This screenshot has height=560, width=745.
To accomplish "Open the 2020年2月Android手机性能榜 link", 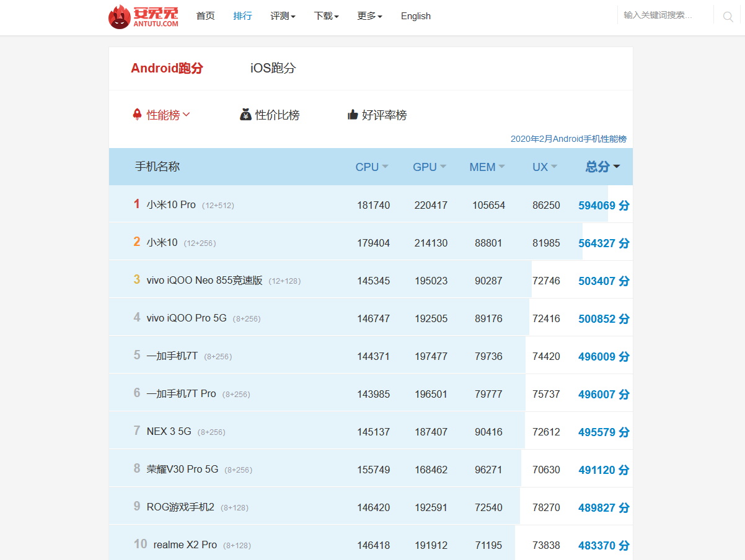I will click(x=568, y=139).
